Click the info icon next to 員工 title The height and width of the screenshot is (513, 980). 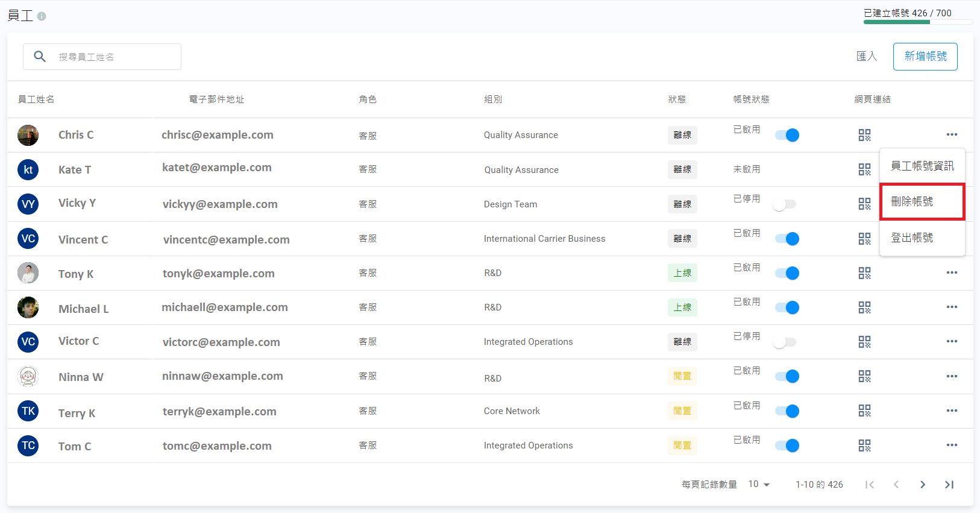coord(42,16)
